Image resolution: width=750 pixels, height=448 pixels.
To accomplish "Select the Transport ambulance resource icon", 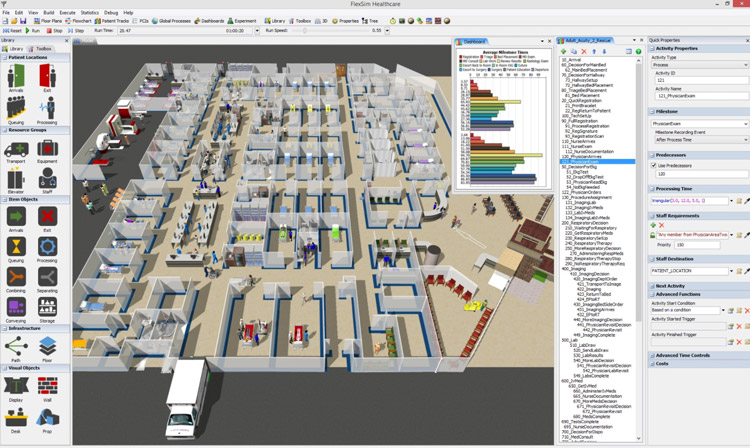I will click(x=16, y=149).
